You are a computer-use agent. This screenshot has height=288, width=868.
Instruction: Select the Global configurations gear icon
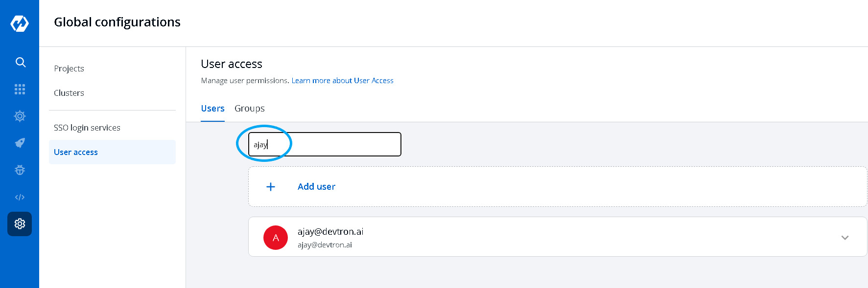pyautogui.click(x=20, y=224)
